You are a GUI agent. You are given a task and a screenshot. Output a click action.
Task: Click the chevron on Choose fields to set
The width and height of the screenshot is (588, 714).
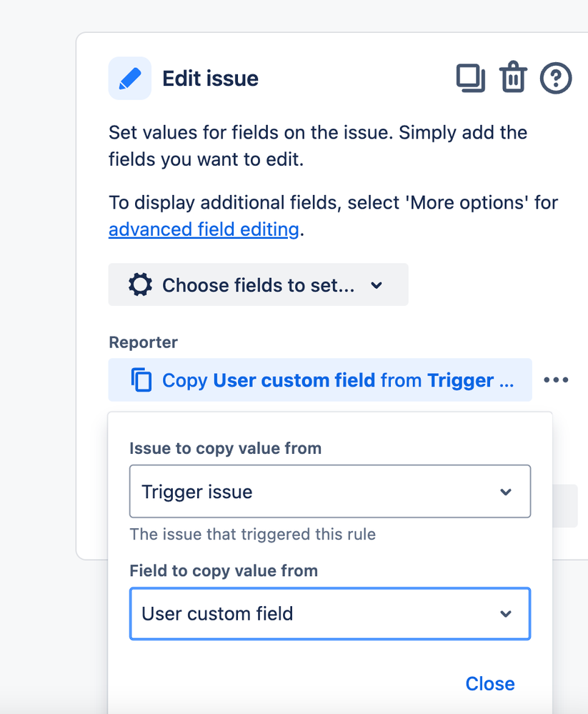click(x=377, y=284)
